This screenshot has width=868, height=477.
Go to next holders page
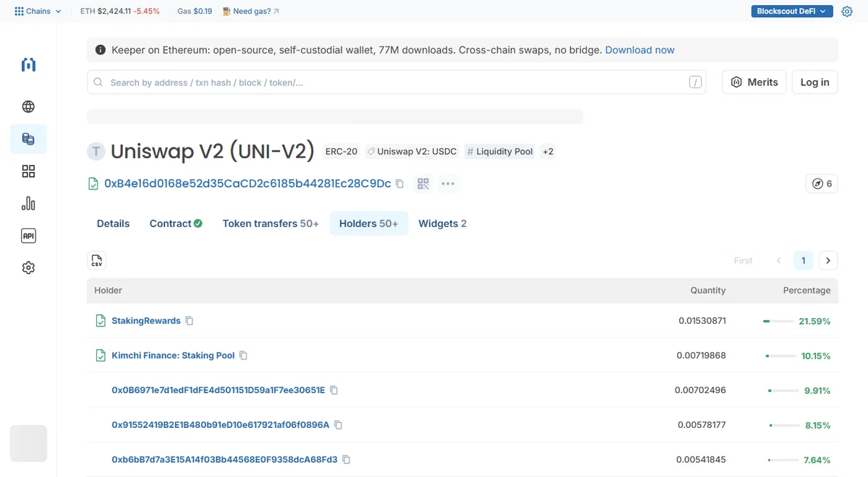[828, 261]
